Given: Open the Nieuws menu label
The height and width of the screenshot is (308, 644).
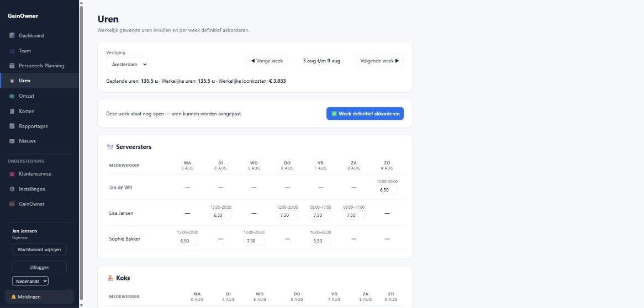Looking at the screenshot, I should click(x=27, y=141).
